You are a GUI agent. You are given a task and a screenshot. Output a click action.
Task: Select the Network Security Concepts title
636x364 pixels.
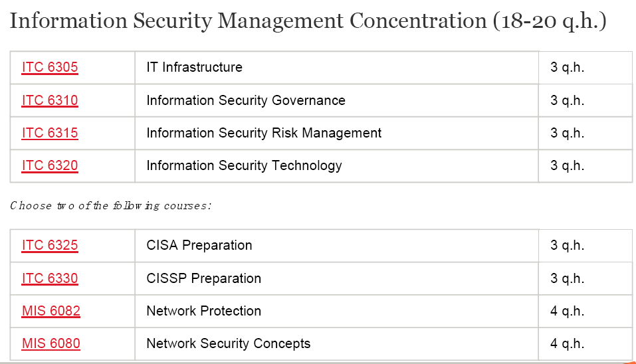pyautogui.click(x=228, y=343)
